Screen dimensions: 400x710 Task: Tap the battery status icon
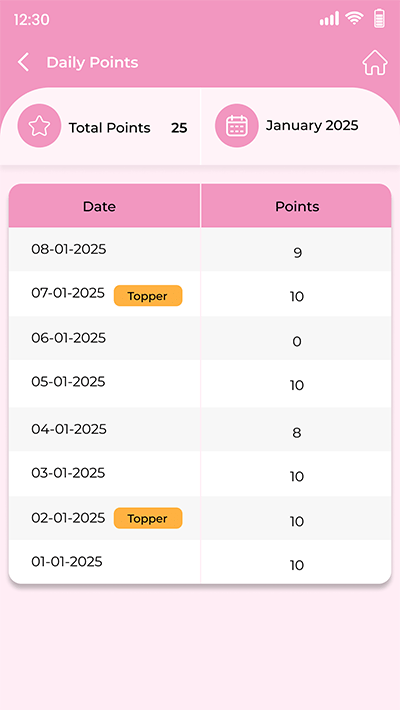tap(380, 19)
